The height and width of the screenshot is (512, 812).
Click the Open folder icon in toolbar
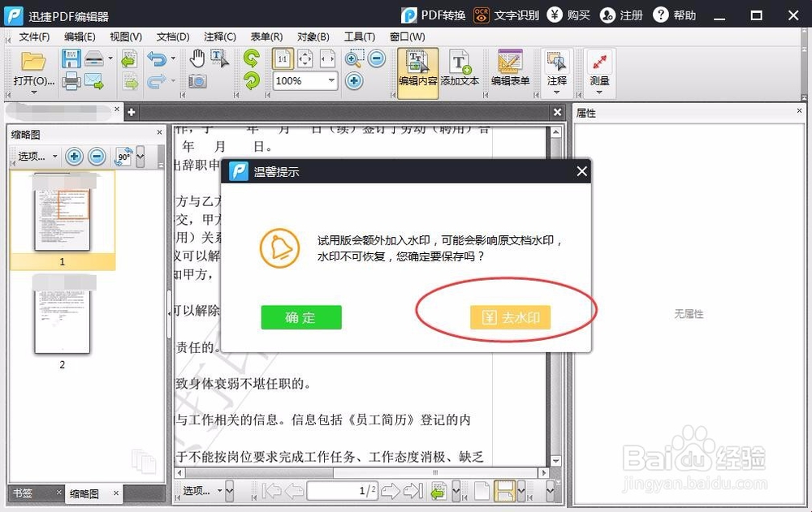pyautogui.click(x=33, y=61)
